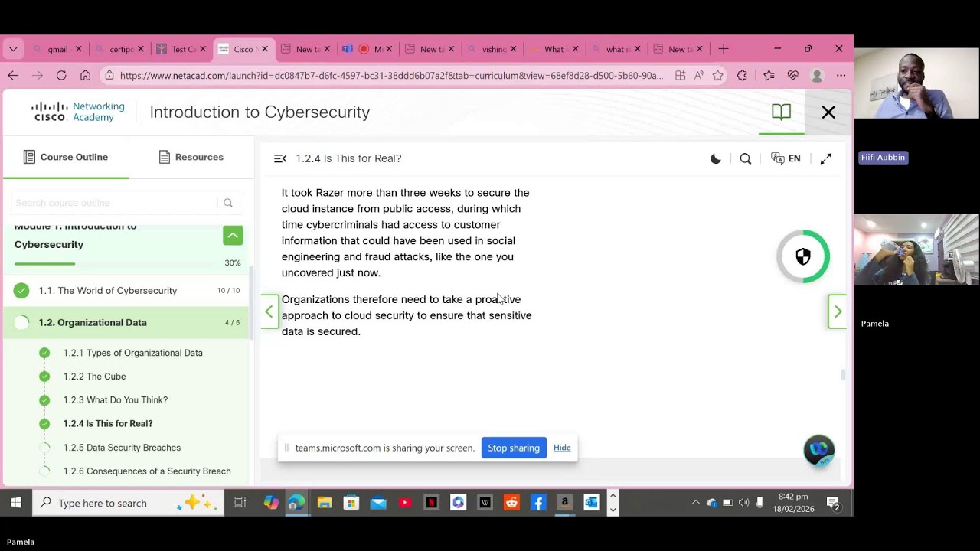Go back in browser history
The image size is (980, 551).
click(13, 75)
